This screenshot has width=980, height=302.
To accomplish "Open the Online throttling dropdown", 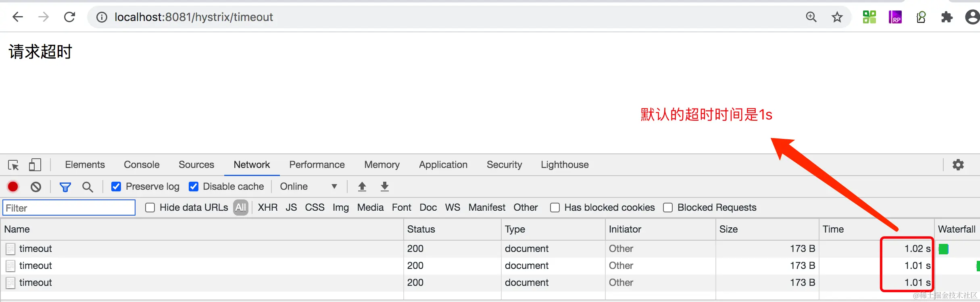I will pos(309,187).
